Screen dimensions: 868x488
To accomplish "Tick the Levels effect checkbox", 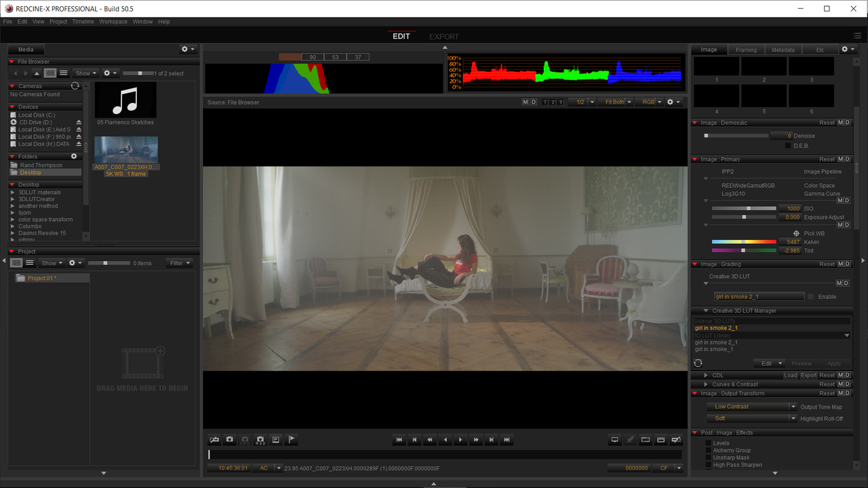I will tap(709, 443).
